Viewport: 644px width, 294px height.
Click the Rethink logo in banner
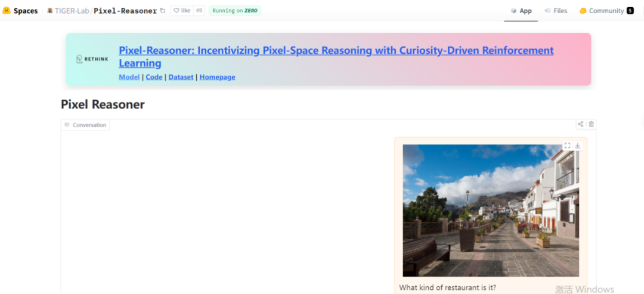pos(92,59)
